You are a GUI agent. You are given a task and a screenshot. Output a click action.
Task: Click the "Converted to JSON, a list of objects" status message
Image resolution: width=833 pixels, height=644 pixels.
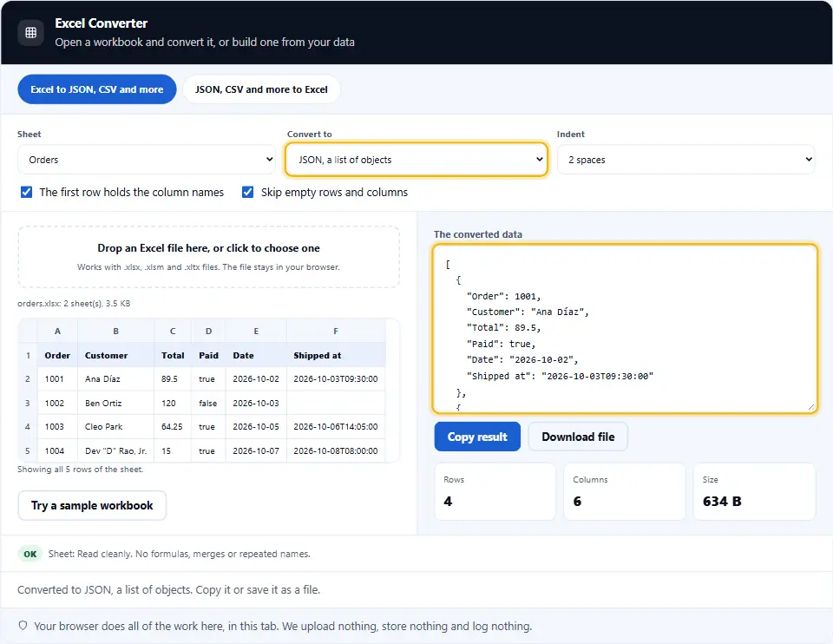click(169, 590)
